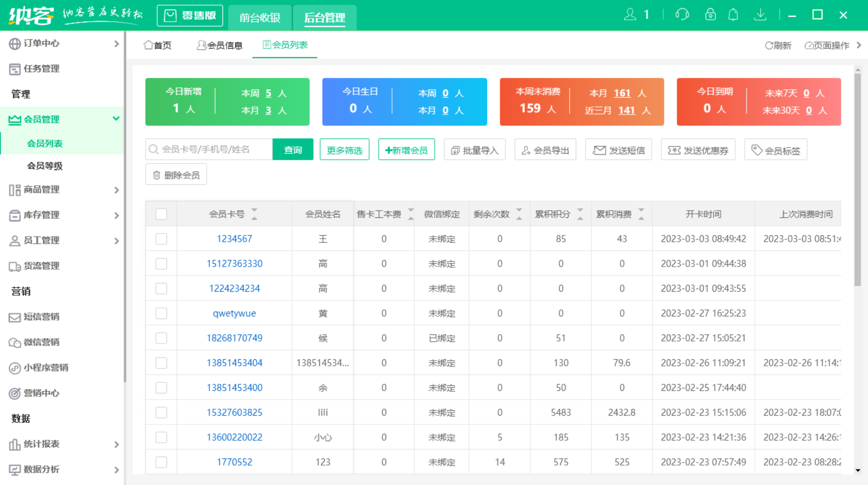868x485 pixels.
Task: Open the 营销中心 marketing center
Action: [40, 393]
